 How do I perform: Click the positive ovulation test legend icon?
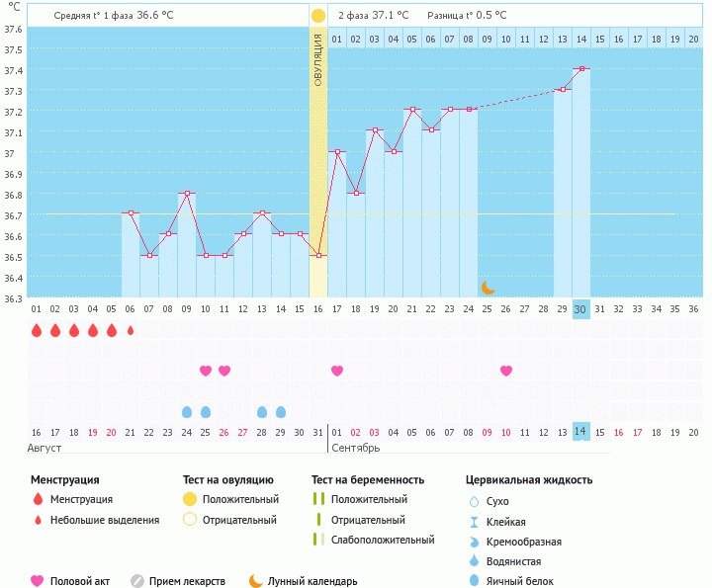point(190,500)
